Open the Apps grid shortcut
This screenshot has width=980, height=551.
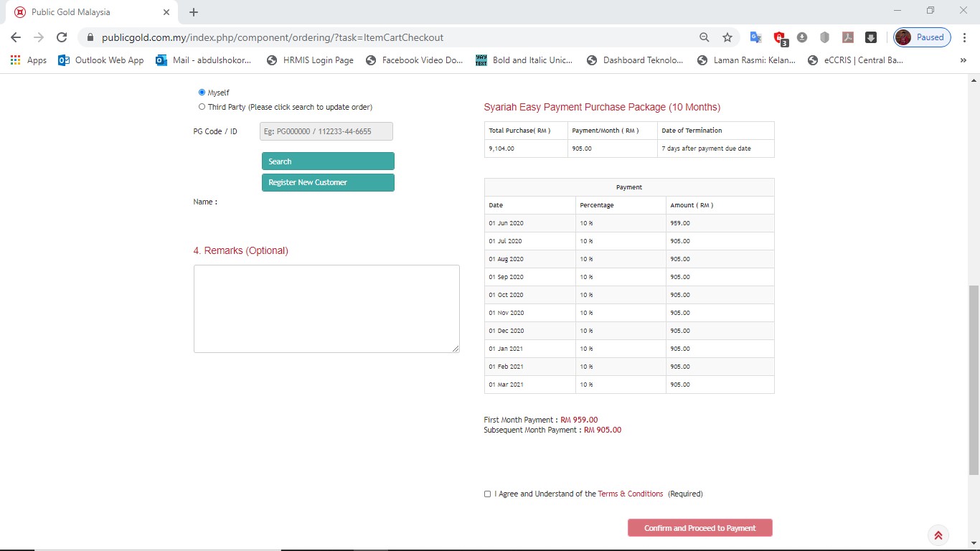coord(29,60)
